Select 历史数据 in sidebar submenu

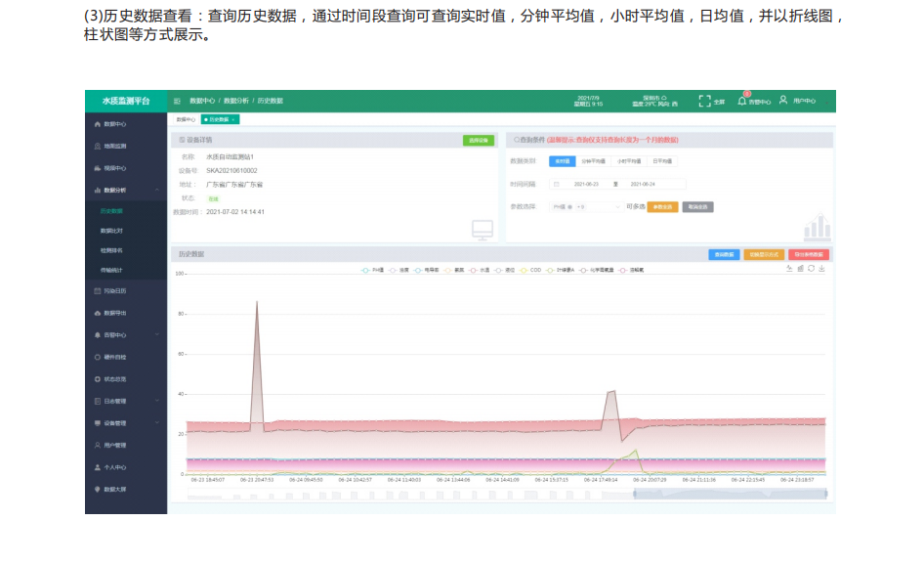tap(111, 211)
